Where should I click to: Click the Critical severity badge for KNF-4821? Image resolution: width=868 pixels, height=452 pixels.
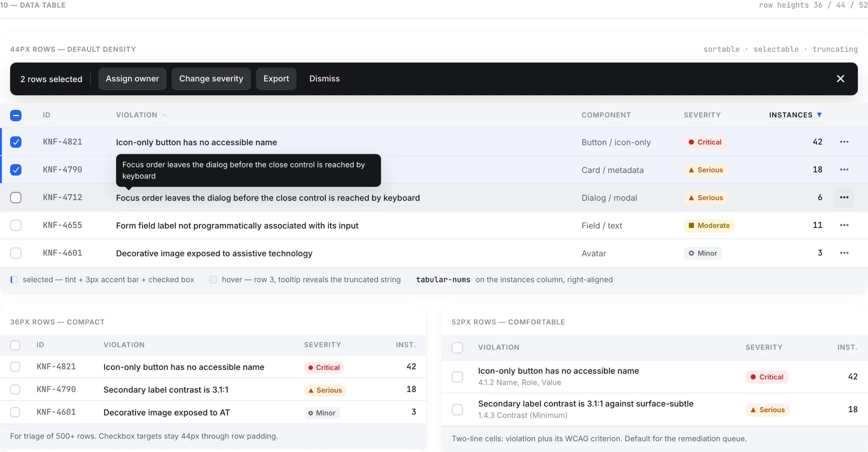pyautogui.click(x=705, y=142)
